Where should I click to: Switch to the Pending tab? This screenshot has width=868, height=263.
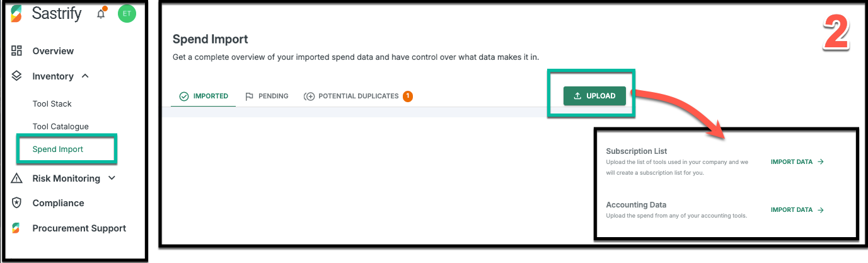pos(266,96)
